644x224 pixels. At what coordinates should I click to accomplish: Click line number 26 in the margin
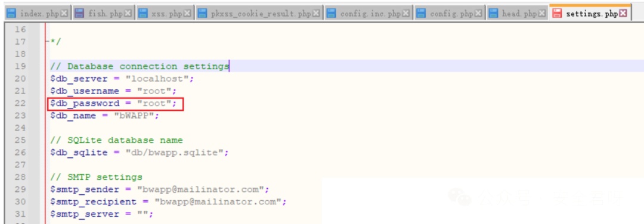(20, 152)
